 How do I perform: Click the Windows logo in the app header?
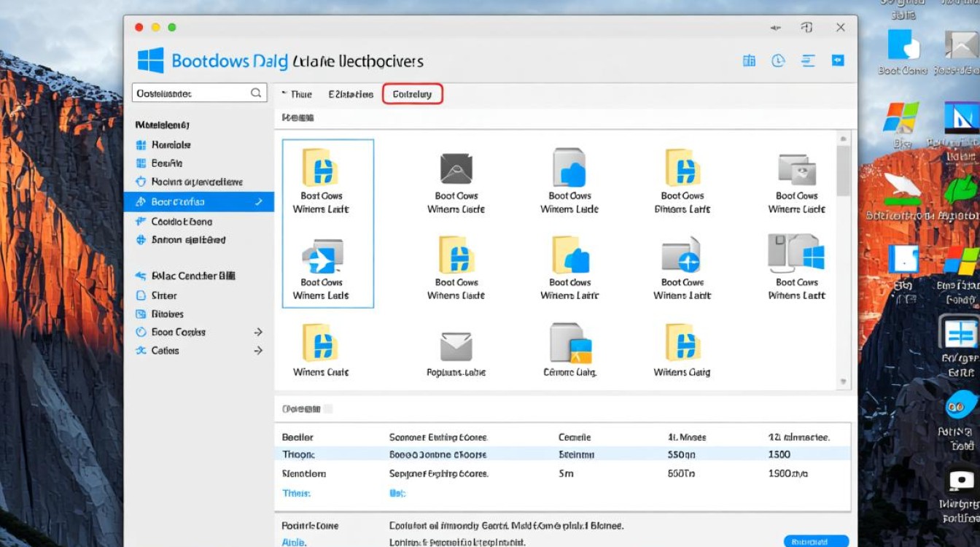pos(151,61)
